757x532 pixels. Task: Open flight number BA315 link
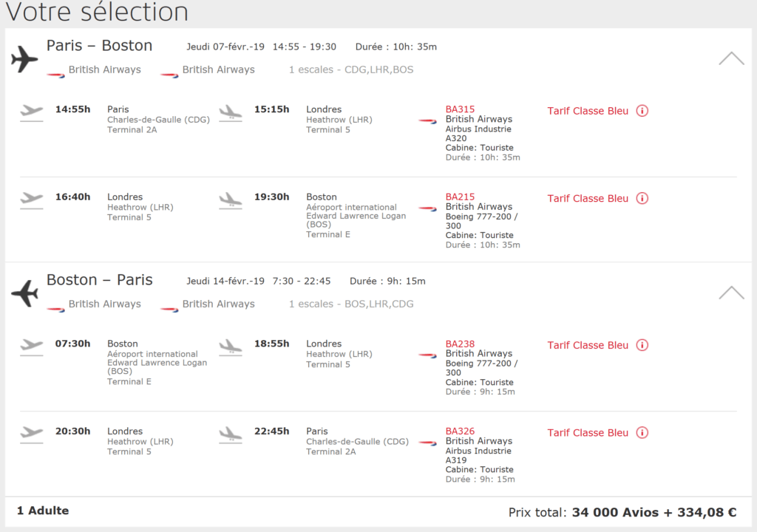point(460,109)
